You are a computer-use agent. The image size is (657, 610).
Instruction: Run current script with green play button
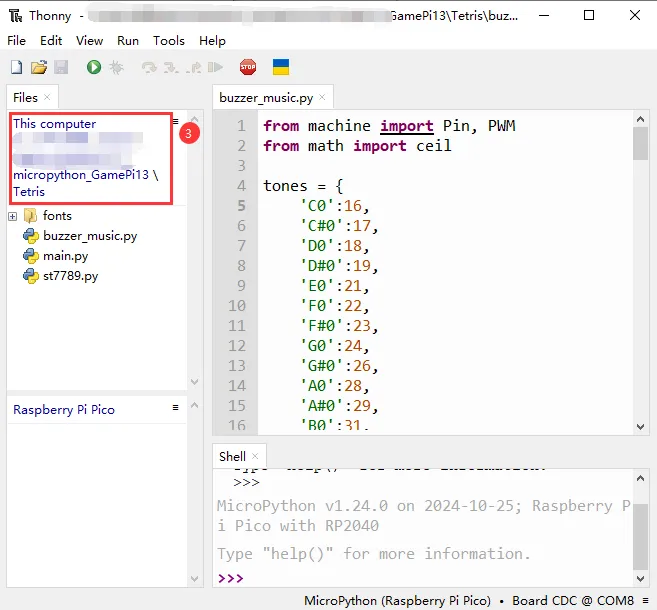click(x=94, y=67)
